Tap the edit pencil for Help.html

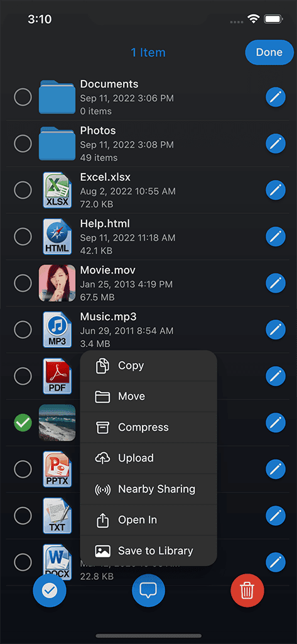(x=276, y=236)
